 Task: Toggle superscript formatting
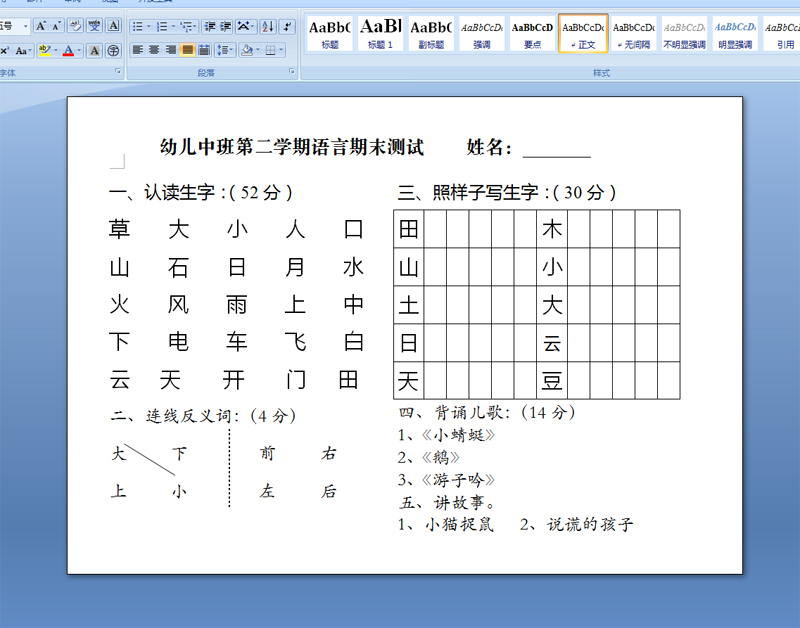[x=5, y=50]
